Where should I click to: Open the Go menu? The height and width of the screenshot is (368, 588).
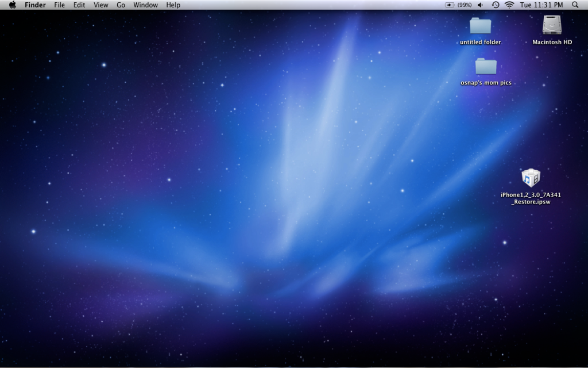[121, 5]
